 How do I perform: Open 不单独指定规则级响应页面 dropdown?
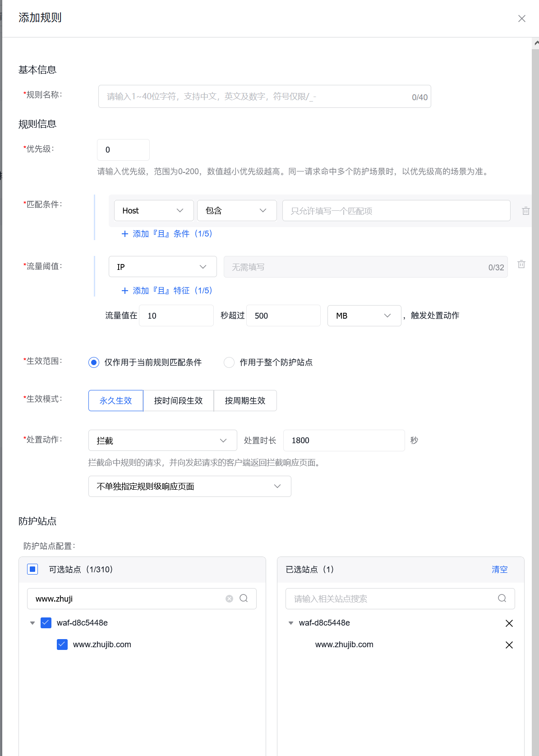190,487
